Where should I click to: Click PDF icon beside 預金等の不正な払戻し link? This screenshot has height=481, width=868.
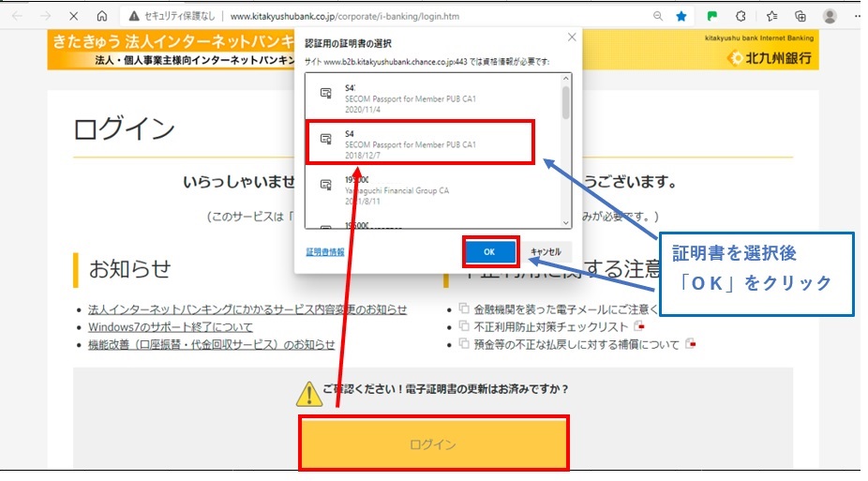(690, 344)
